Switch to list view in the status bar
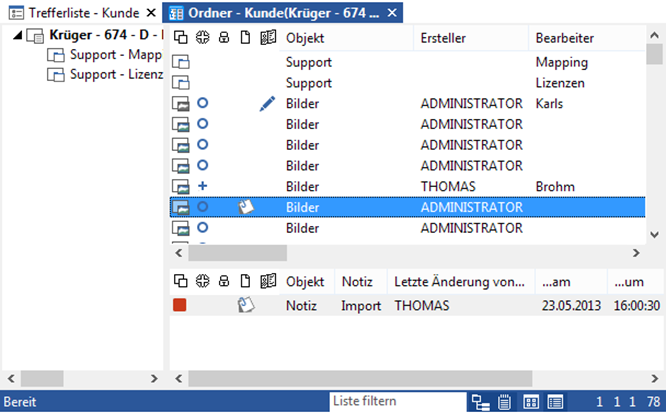 click(555, 402)
